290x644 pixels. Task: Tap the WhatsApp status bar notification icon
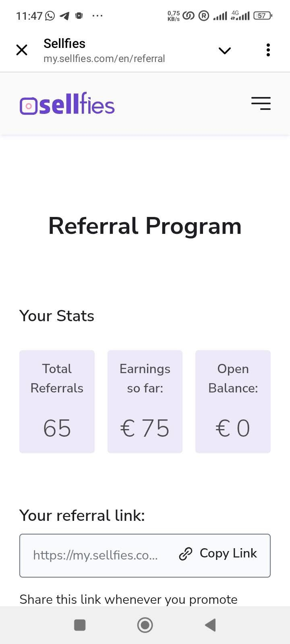(50, 16)
